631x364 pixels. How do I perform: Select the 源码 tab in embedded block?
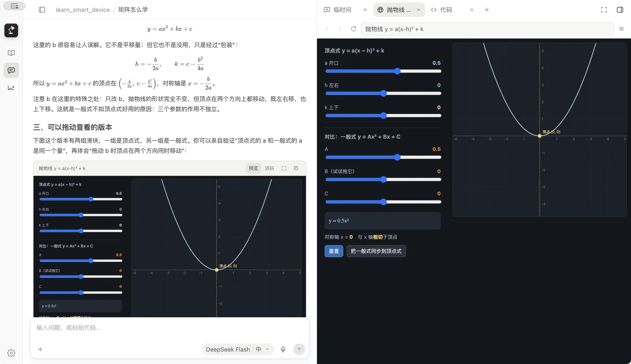pyautogui.click(x=269, y=168)
